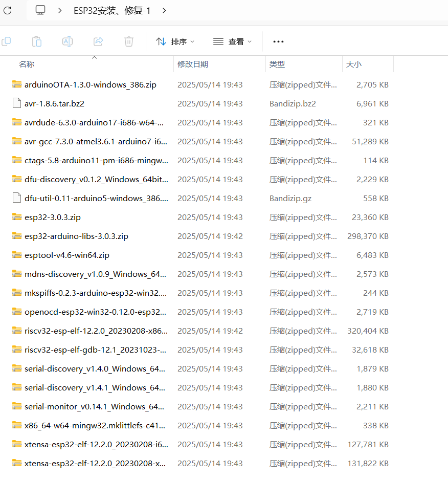Select the avr-1.8.6.tar.bz2 file icon
The height and width of the screenshot is (480, 448).
coord(17,103)
